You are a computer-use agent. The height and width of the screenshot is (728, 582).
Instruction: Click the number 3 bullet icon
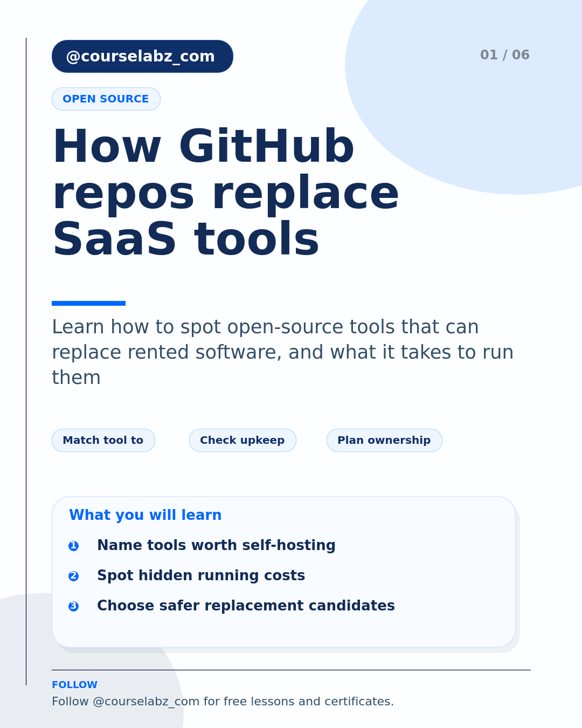click(74, 606)
